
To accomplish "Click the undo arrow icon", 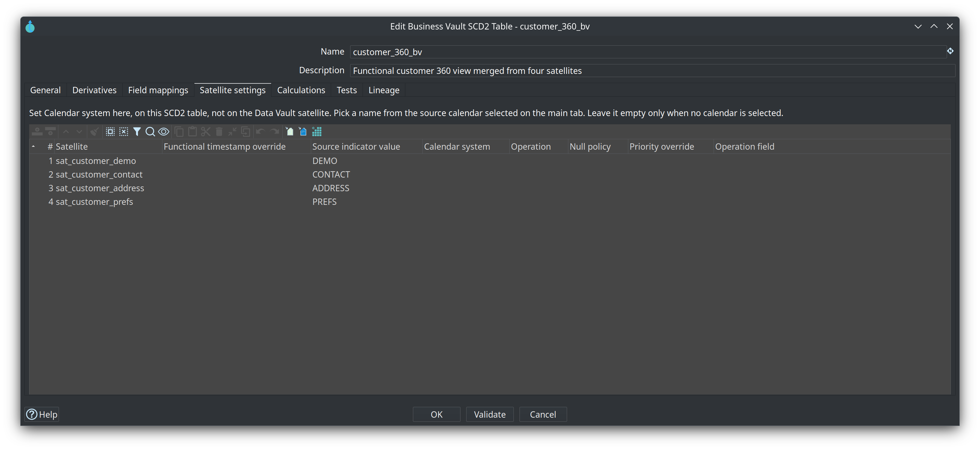I will click(261, 132).
